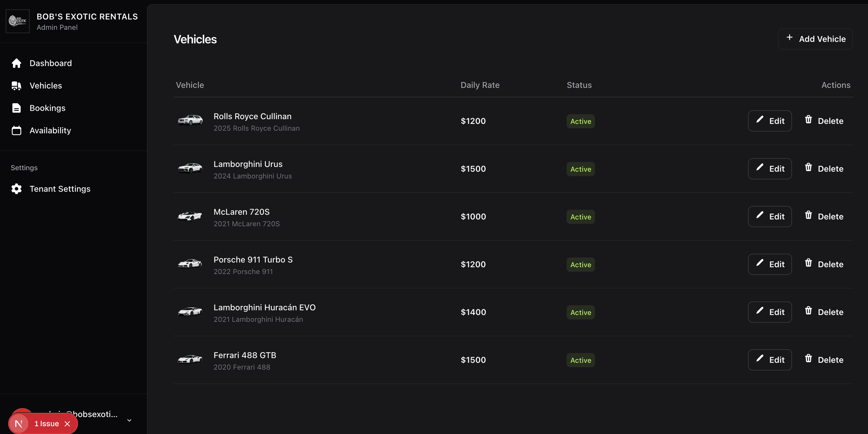Viewport: 868px width, 434px height.
Task: Dismiss the 1 Issue badge with X
Action: point(67,424)
